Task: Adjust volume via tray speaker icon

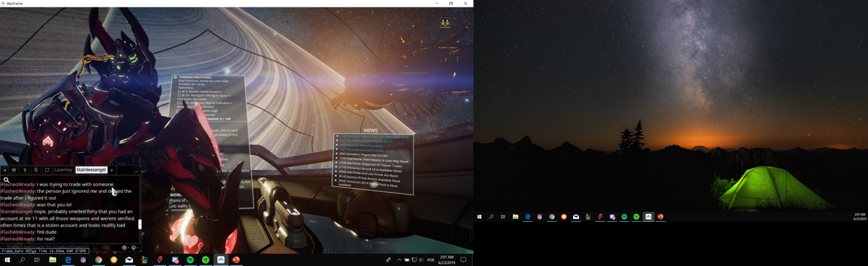Action: pos(422,260)
